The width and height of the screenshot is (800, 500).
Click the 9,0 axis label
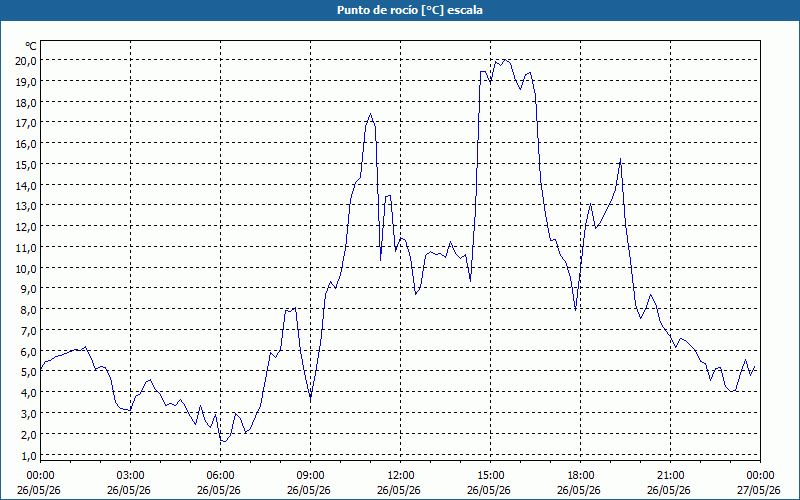pos(29,289)
